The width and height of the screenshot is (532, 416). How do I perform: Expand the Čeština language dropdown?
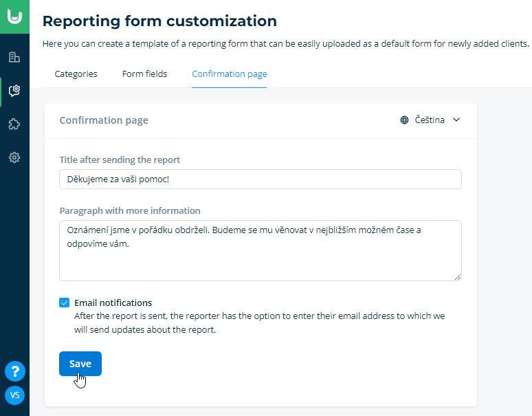tap(430, 120)
